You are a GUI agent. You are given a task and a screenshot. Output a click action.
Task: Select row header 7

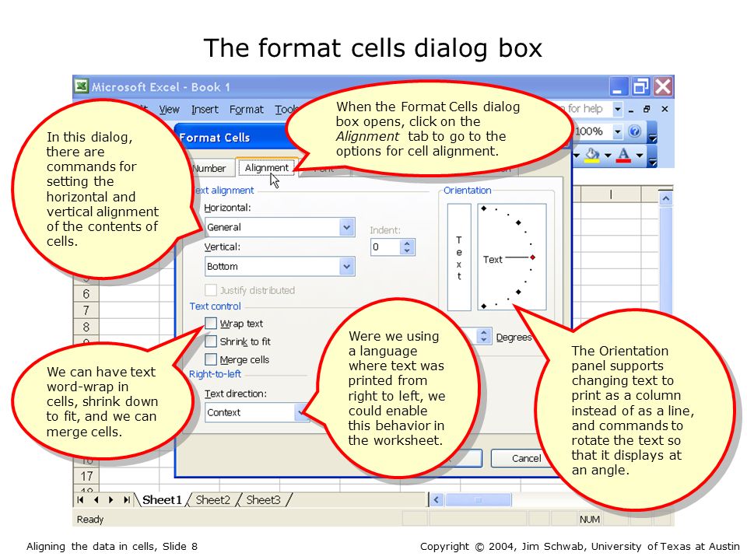coord(86,310)
